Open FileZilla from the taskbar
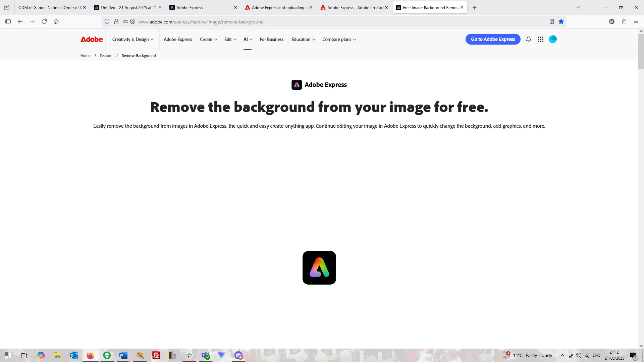The image size is (644, 362). [156, 355]
